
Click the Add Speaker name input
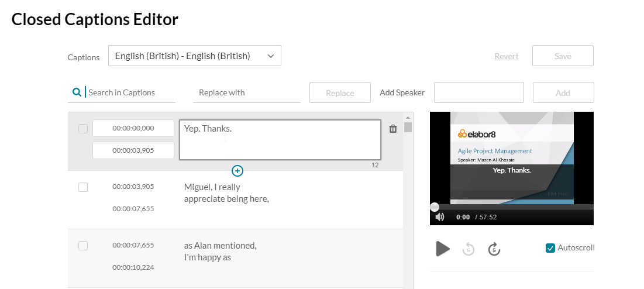[478, 92]
